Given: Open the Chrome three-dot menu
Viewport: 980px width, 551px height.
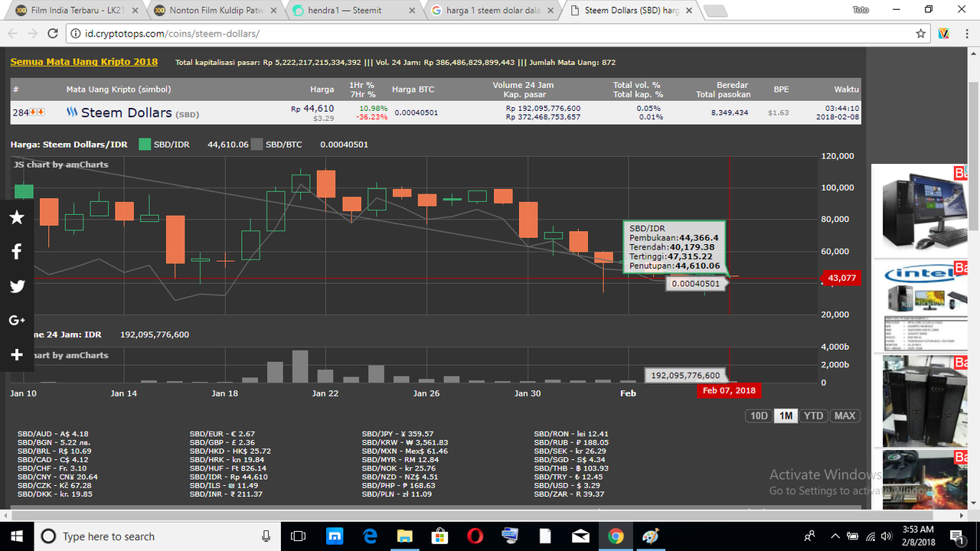Looking at the screenshot, I should coord(966,34).
